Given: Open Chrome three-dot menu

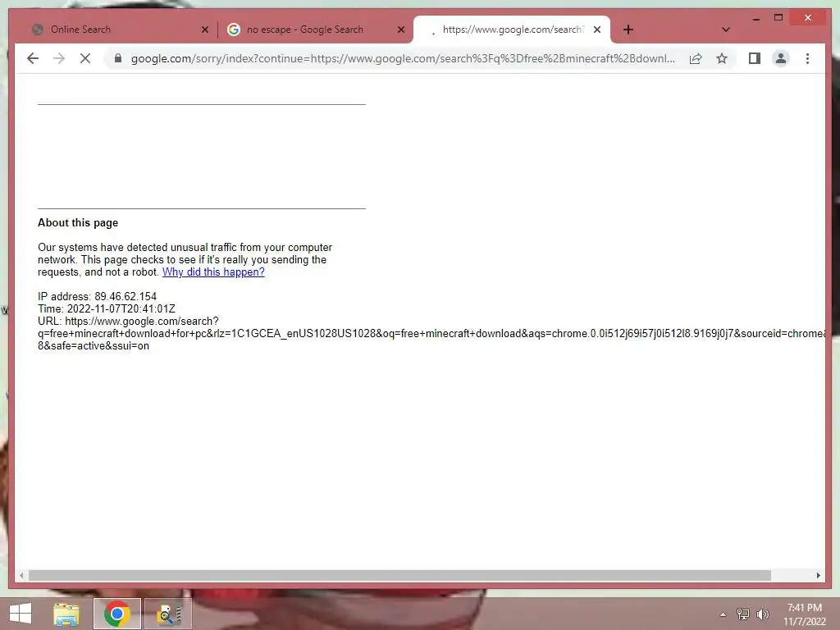Looking at the screenshot, I should [807, 58].
